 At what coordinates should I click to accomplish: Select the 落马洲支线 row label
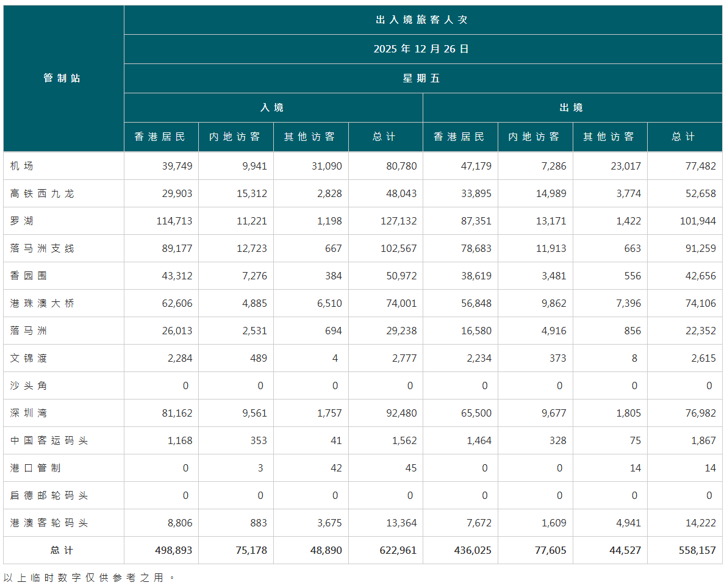[x=42, y=248]
